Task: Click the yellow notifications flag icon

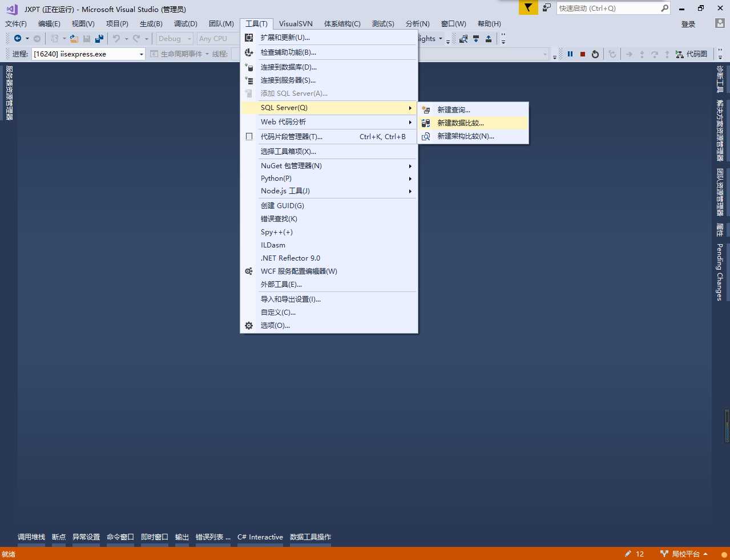Action: [529, 8]
